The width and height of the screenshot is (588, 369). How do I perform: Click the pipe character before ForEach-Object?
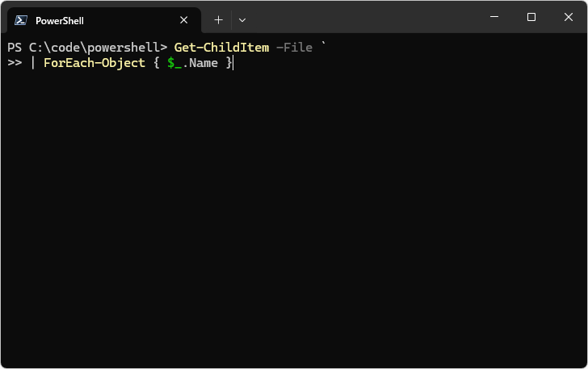click(x=33, y=63)
